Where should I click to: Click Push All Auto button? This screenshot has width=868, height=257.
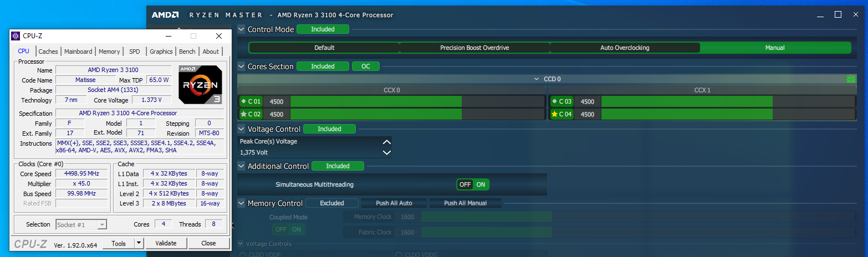[x=394, y=203]
